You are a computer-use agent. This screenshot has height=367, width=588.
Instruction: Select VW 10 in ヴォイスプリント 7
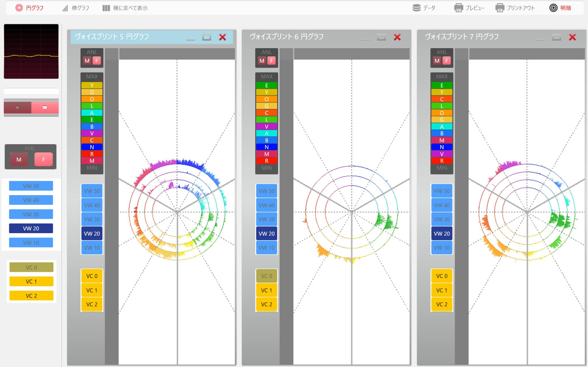pos(442,248)
